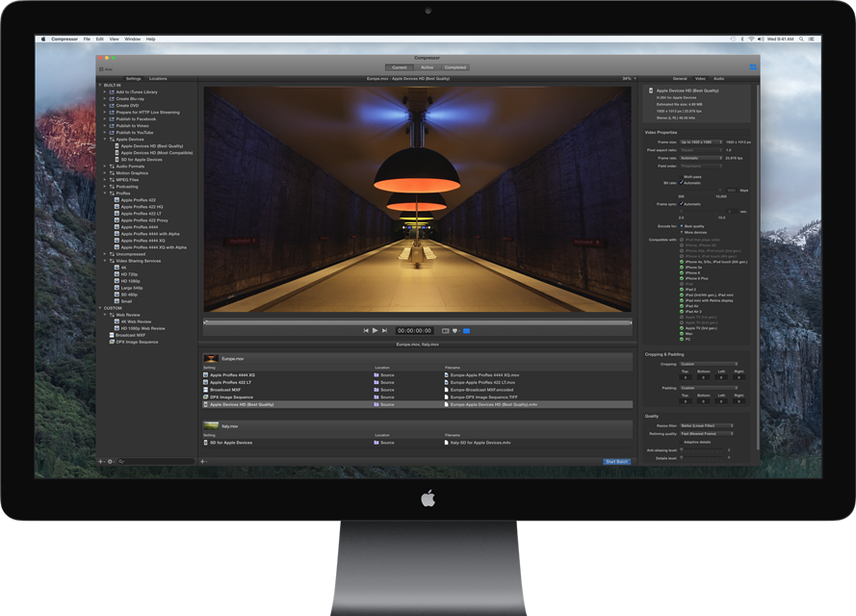
Task: Click the Apple menu icon
Action: click(43, 39)
